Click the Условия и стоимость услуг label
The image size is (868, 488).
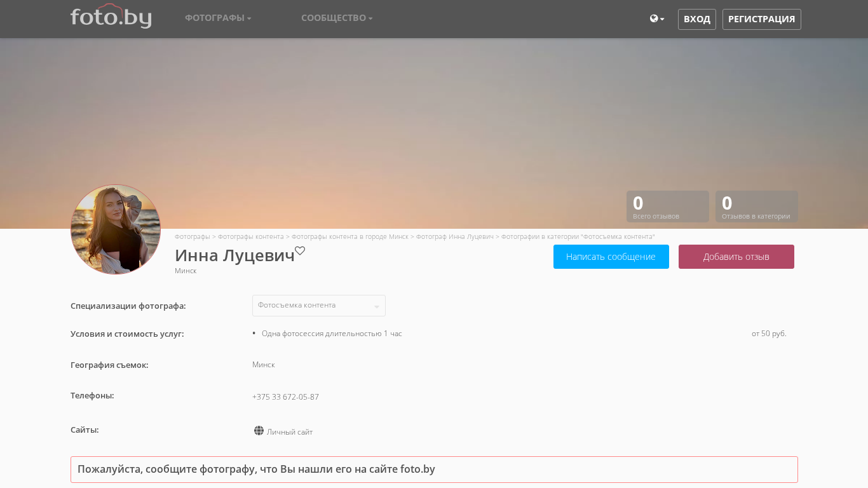[127, 334]
